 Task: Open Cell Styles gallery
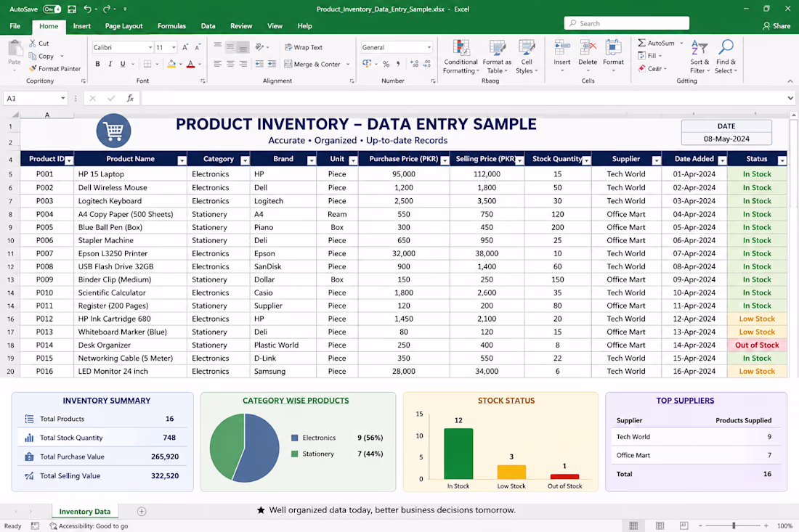[527, 57]
